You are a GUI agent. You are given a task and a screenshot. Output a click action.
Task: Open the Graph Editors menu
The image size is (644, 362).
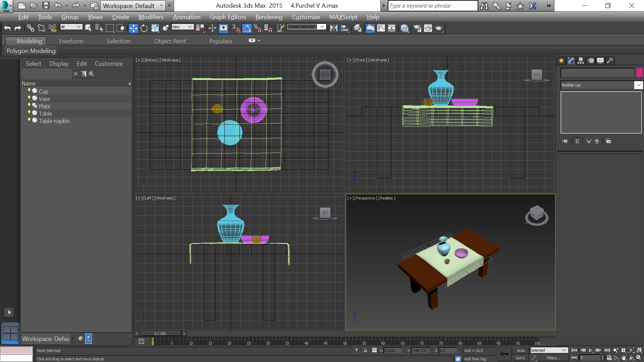tap(228, 17)
